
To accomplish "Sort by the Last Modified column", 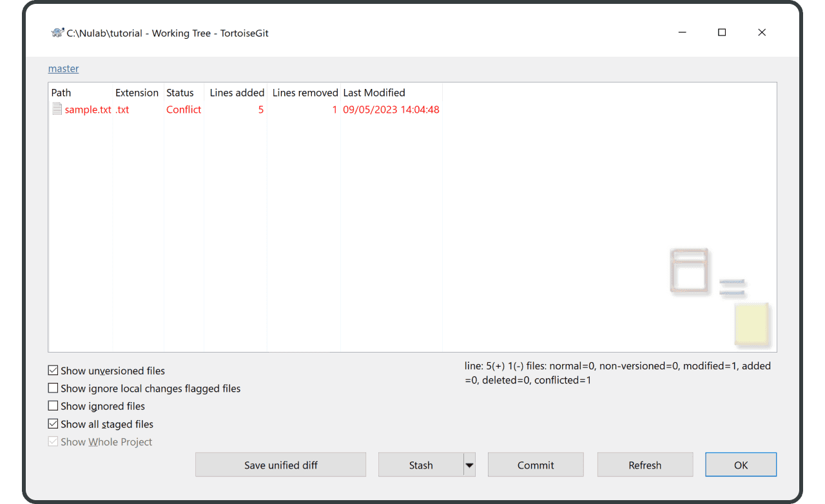I will tap(374, 92).
